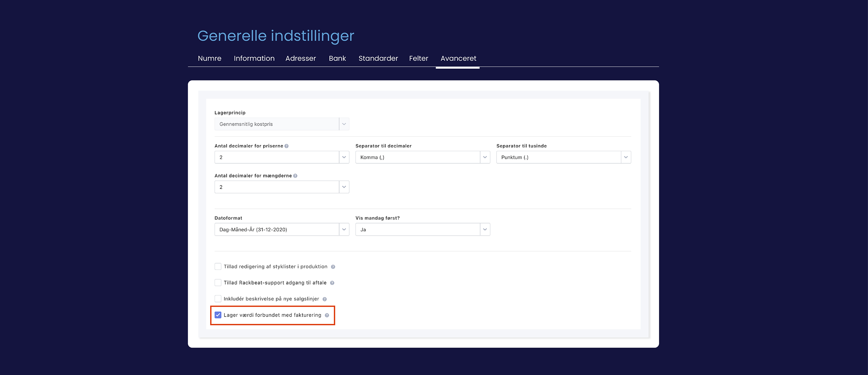Screen dimensions: 868x375
Task: Check Inkludér beskrivelse på nye salgslinjer
Action: click(x=218, y=299)
